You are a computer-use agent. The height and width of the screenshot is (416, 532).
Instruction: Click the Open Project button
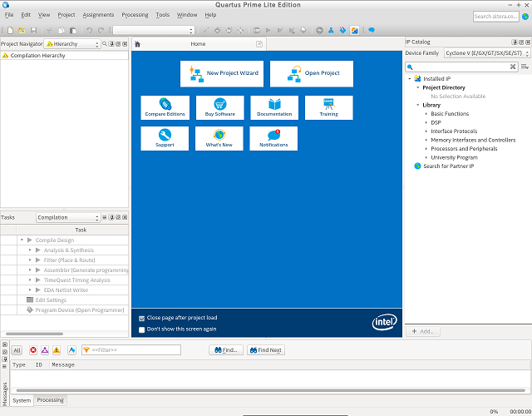tap(312, 74)
